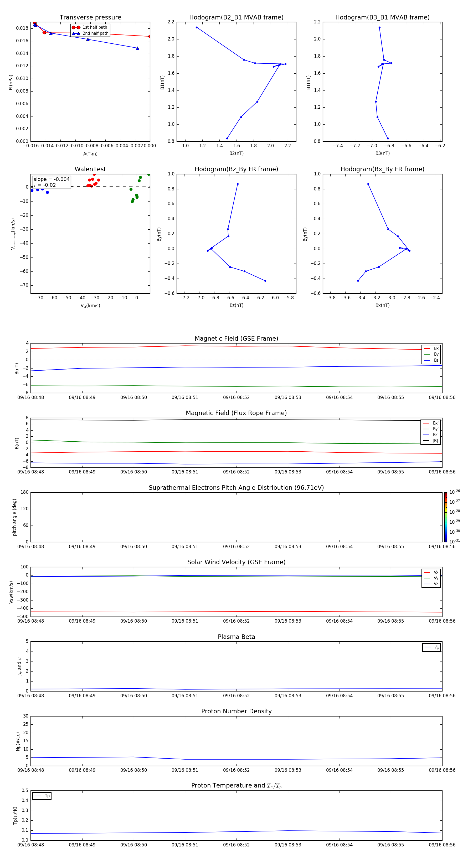Image resolution: width=473 pixels, height=868 pixels.
Task: Click the 'Plasma Beta' title
Action: coord(236,637)
